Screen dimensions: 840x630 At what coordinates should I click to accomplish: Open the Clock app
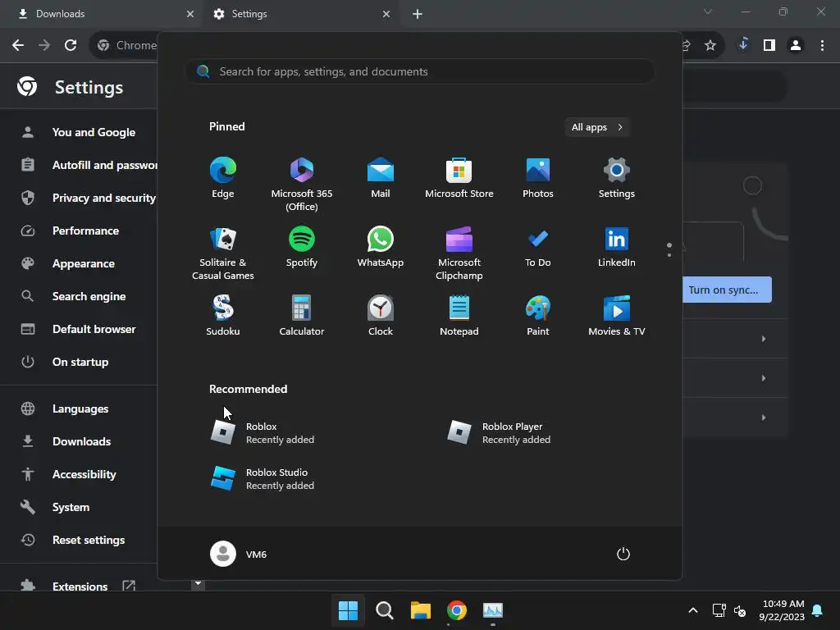pos(381,316)
